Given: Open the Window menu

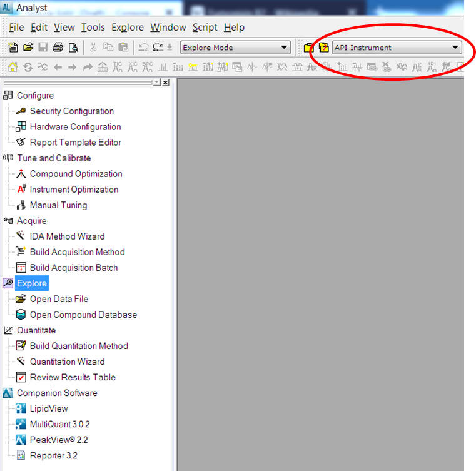Looking at the screenshot, I should (168, 28).
